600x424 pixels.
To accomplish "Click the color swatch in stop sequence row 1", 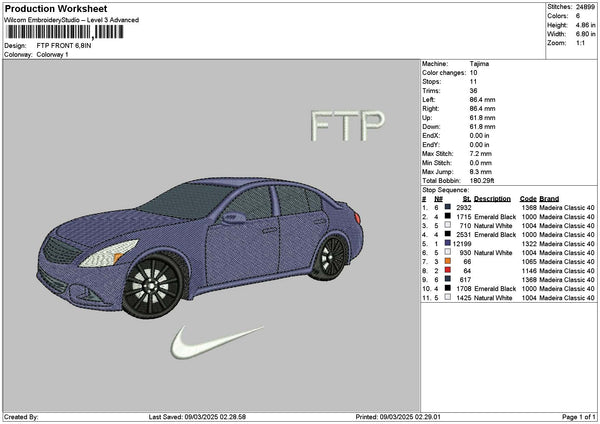I will (x=447, y=207).
